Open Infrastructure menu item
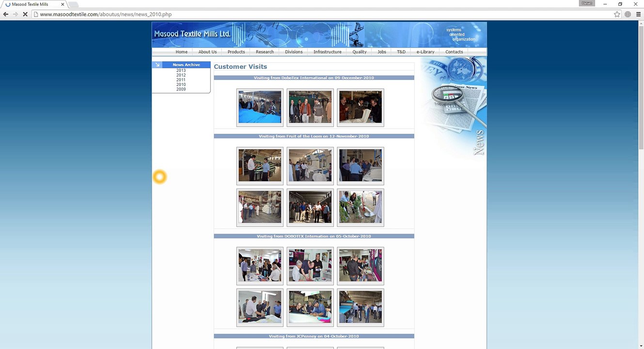The width and height of the screenshot is (644, 349). pyautogui.click(x=327, y=52)
